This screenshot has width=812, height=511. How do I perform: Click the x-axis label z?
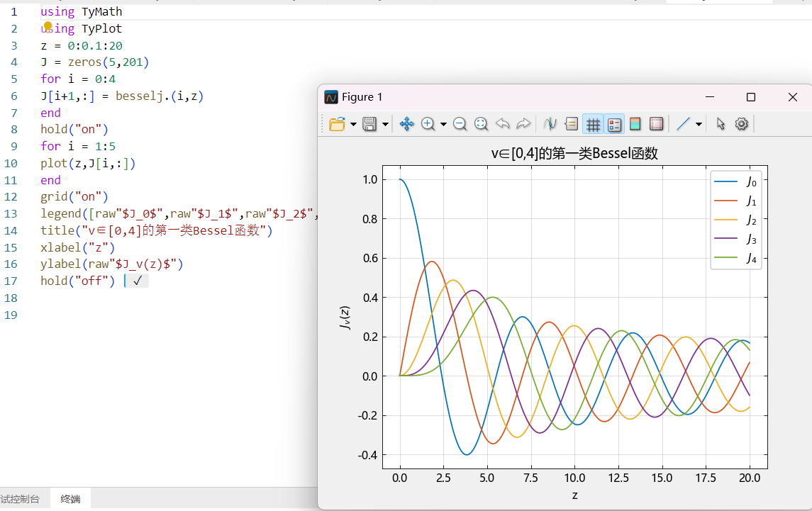click(x=575, y=495)
